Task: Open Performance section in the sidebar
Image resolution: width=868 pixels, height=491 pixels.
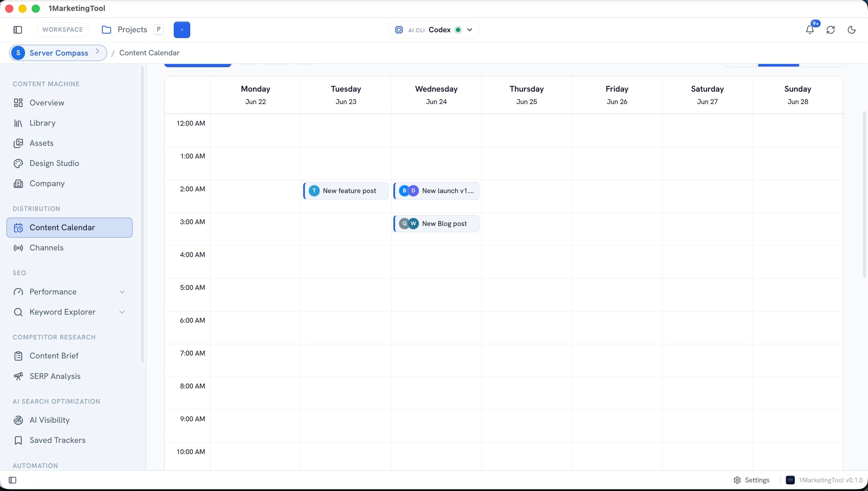Action: tap(69, 292)
